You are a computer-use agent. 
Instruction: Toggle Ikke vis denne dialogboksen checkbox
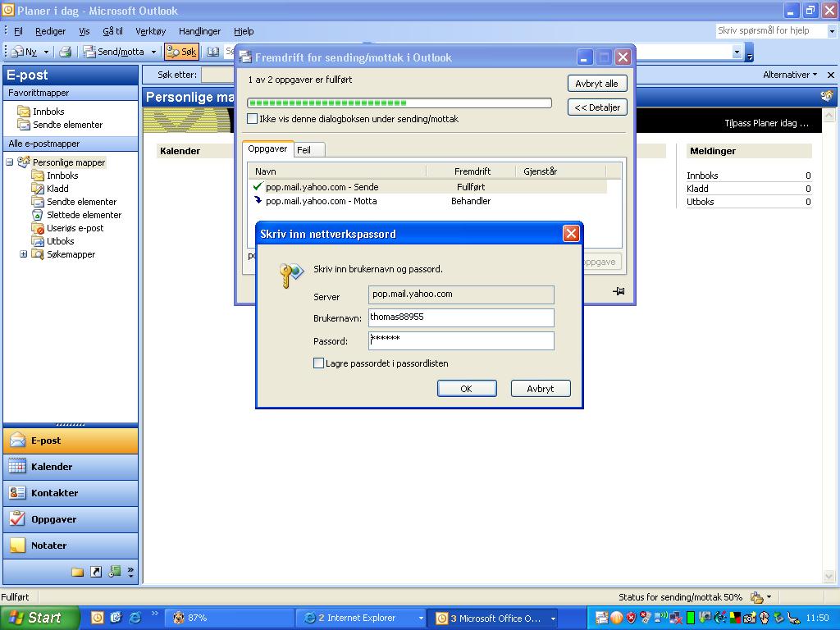click(253, 119)
